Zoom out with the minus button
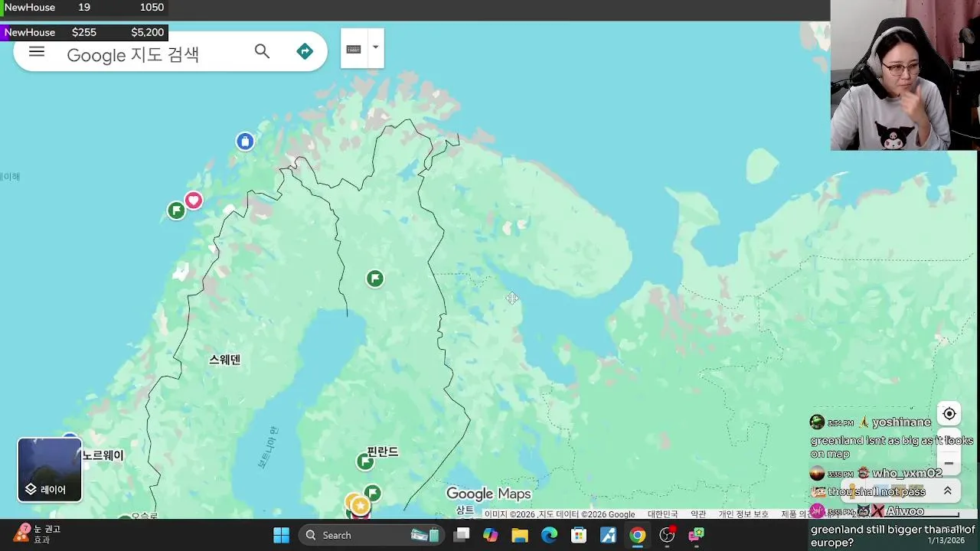Viewport: 980px width, 551px height. pyautogui.click(x=949, y=463)
